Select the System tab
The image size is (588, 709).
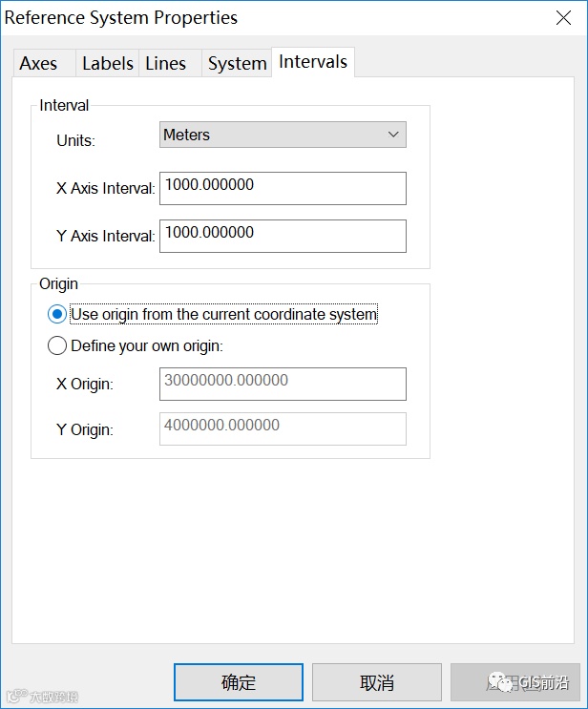coord(237,63)
